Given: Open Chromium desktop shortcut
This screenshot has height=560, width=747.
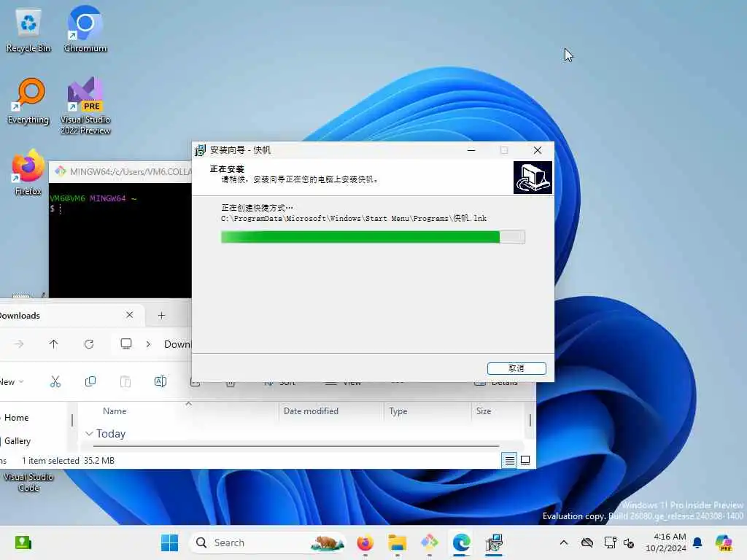Looking at the screenshot, I should (x=85, y=29).
